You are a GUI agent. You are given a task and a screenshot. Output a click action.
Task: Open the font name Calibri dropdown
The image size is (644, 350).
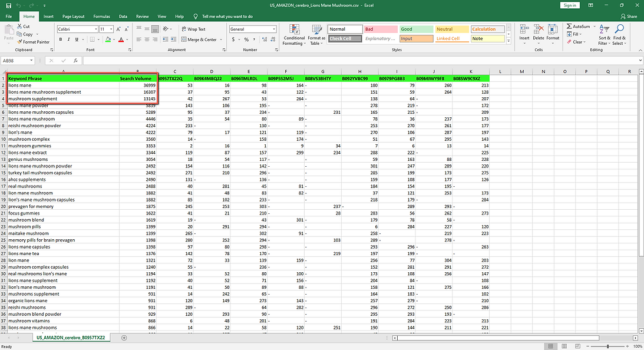pos(95,29)
